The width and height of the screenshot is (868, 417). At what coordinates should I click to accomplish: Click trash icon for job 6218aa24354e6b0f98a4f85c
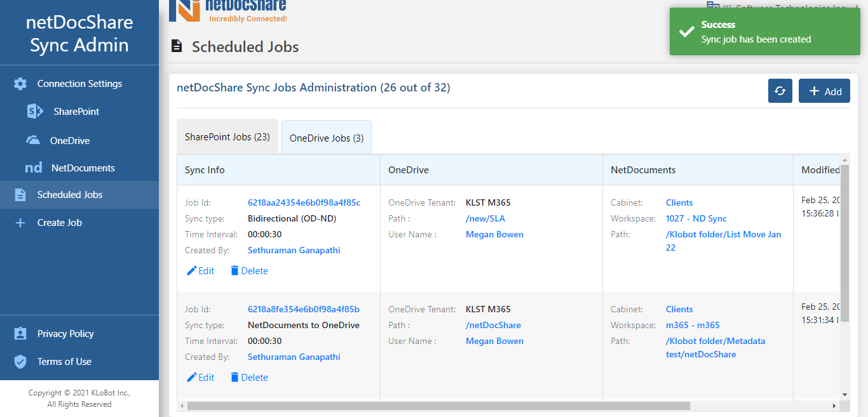click(x=234, y=271)
